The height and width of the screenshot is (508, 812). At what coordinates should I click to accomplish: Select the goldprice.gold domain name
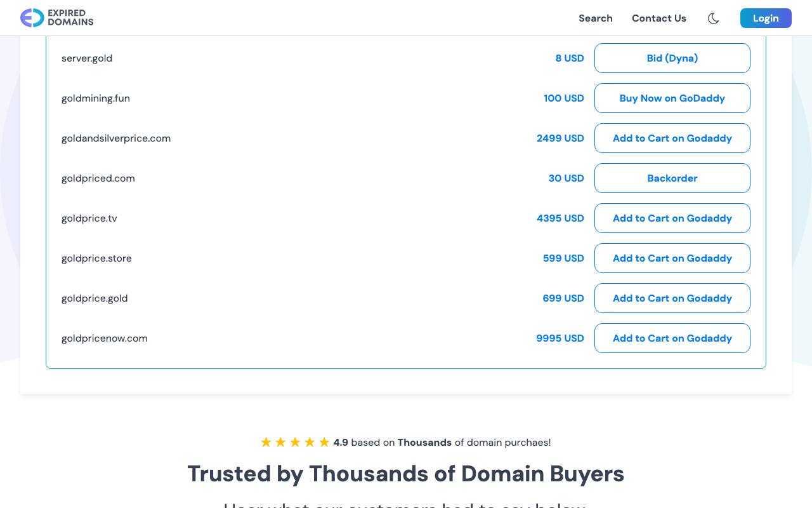click(x=95, y=298)
